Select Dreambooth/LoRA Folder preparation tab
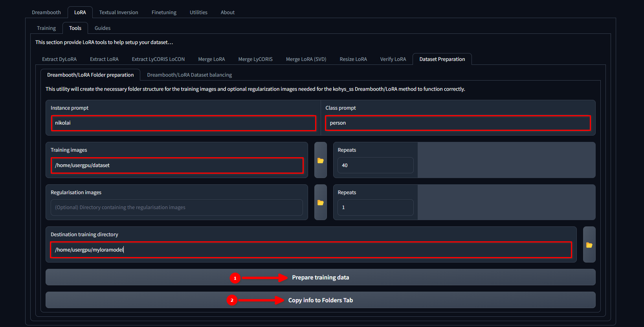Screen dimensions: 644x327 point(90,75)
